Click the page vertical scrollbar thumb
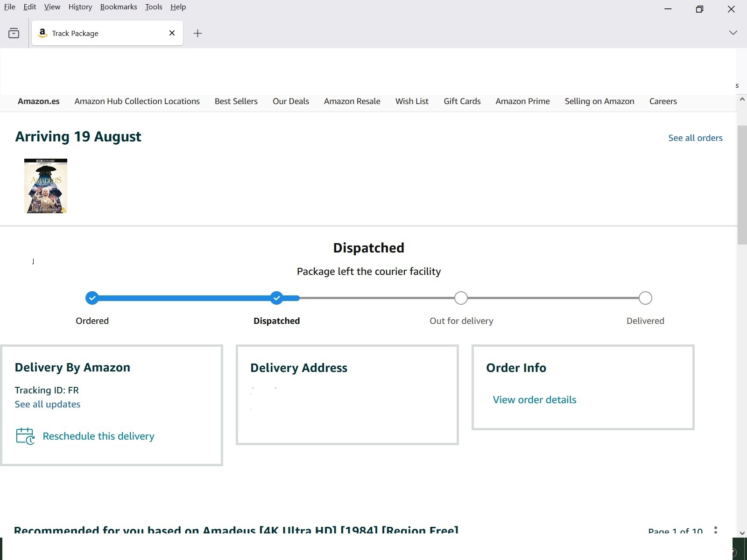 click(x=742, y=185)
